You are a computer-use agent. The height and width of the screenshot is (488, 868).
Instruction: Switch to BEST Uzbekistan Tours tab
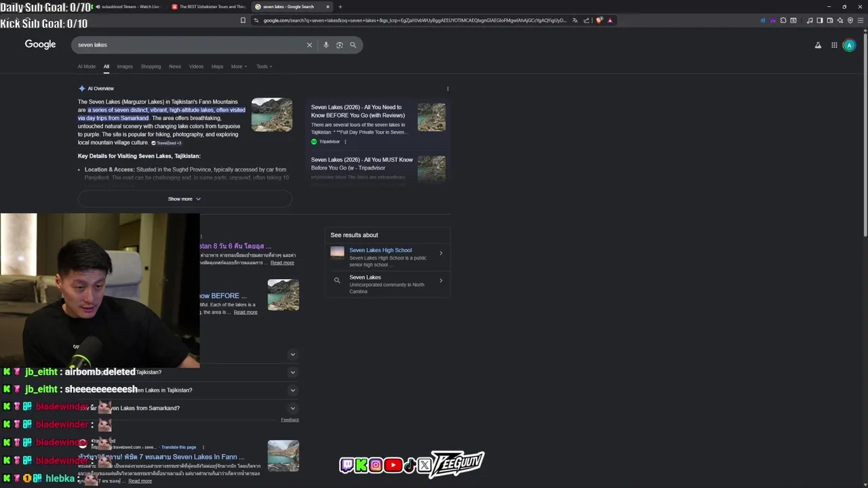tap(209, 7)
